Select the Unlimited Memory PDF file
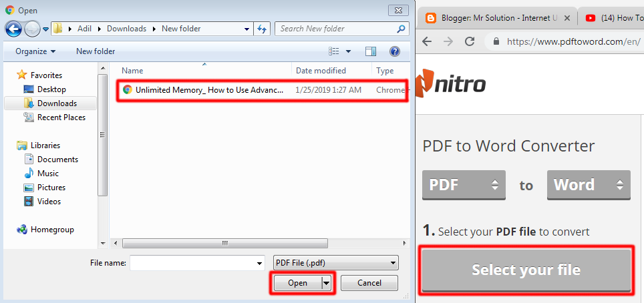Image resolution: width=644 pixels, height=303 pixels. (x=263, y=90)
